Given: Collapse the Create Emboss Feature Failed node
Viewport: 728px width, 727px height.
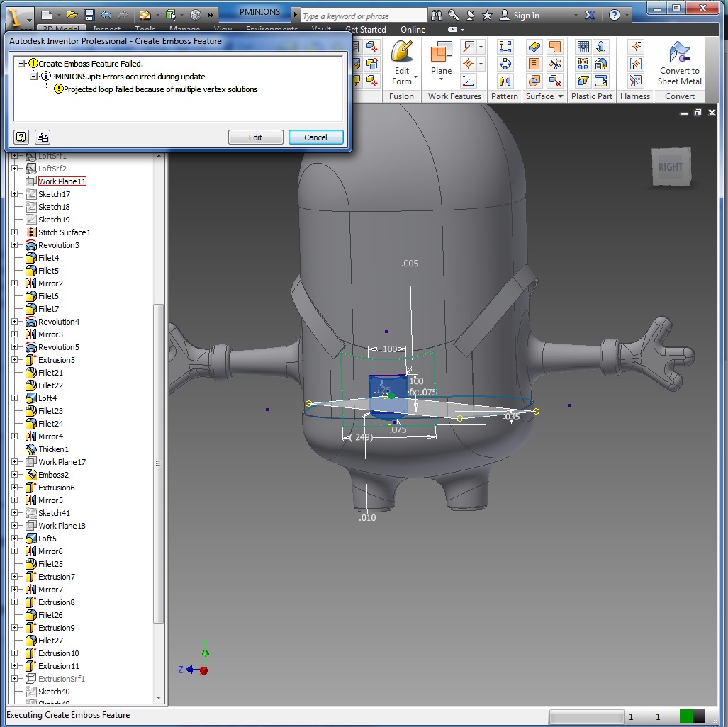Looking at the screenshot, I should coord(21,64).
